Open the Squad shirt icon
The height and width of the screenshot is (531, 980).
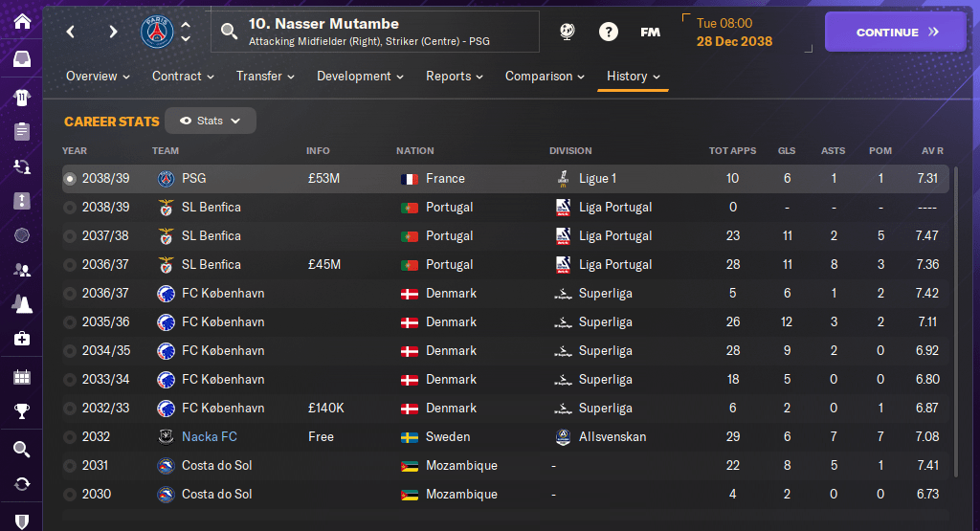(21, 97)
